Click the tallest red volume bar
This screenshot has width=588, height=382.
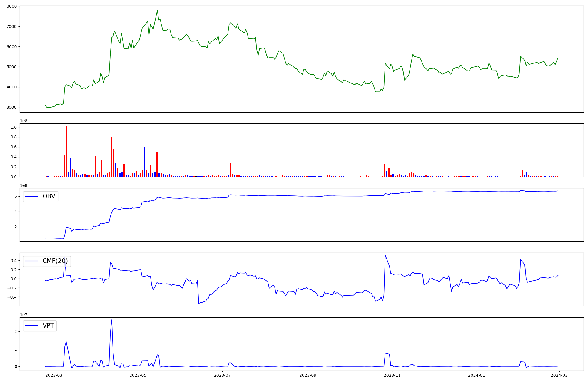[66, 151]
